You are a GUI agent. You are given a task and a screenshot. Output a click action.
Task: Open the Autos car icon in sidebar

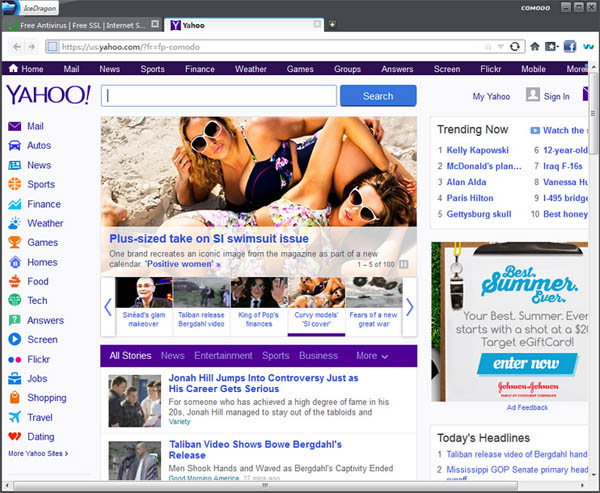15,145
